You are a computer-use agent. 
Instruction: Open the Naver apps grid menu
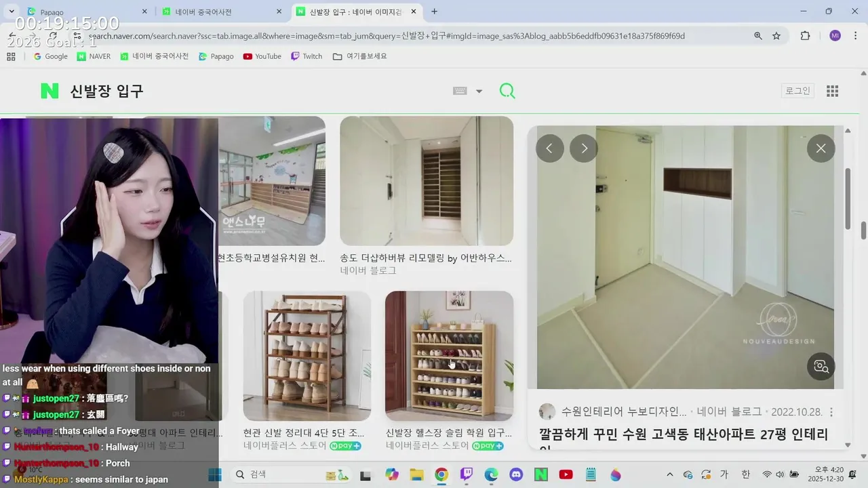(833, 91)
